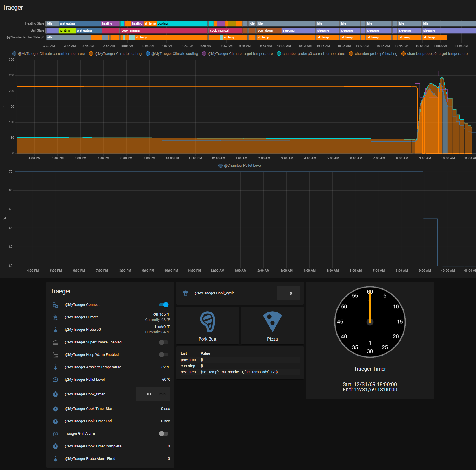
Task: Turn off the @MyTraeger Connect switch
Action: (164, 305)
